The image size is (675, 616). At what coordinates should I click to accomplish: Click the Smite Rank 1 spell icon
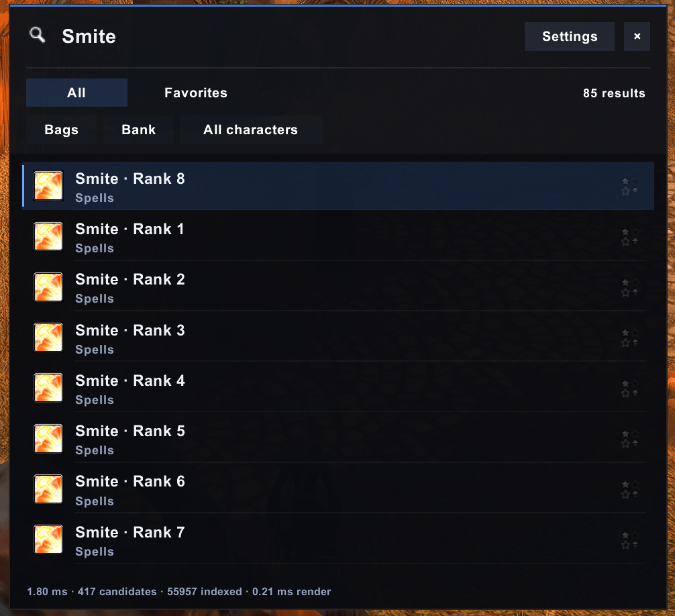(48, 236)
